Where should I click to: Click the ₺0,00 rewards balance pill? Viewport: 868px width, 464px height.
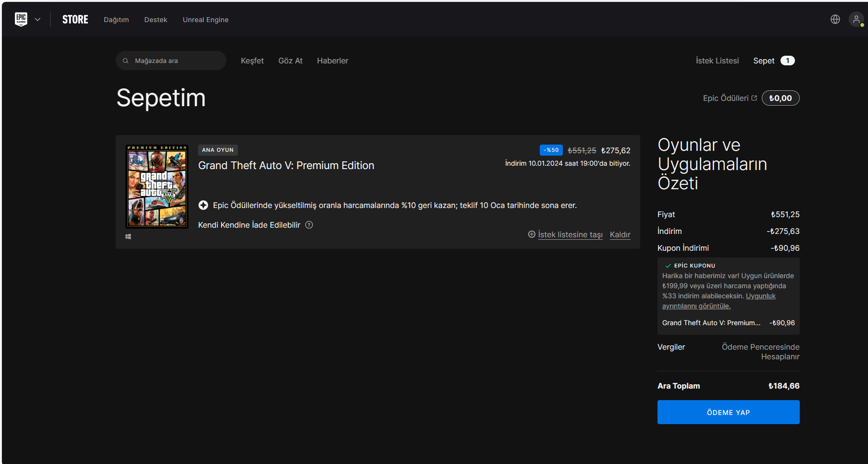[781, 98]
